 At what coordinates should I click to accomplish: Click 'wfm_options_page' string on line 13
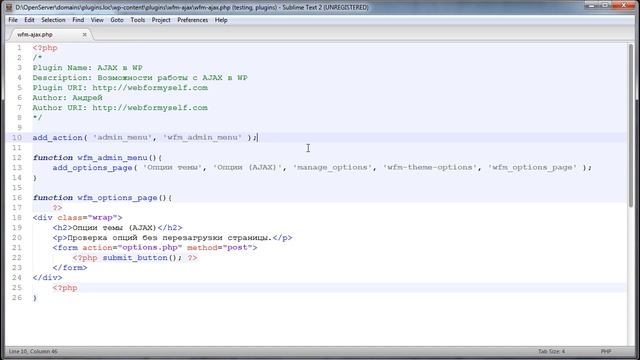coord(533,168)
